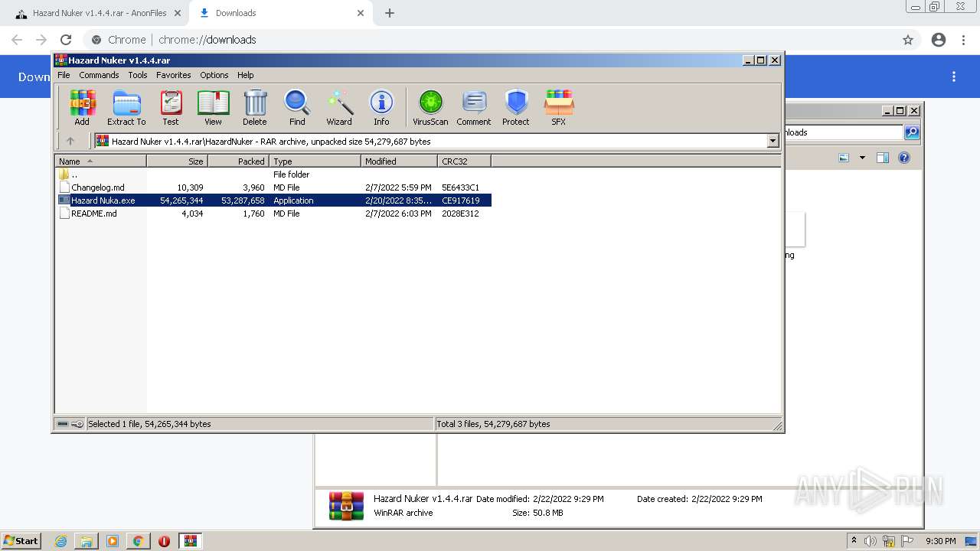Show archive Info
Viewport: 980px width, 551px height.
click(381, 107)
